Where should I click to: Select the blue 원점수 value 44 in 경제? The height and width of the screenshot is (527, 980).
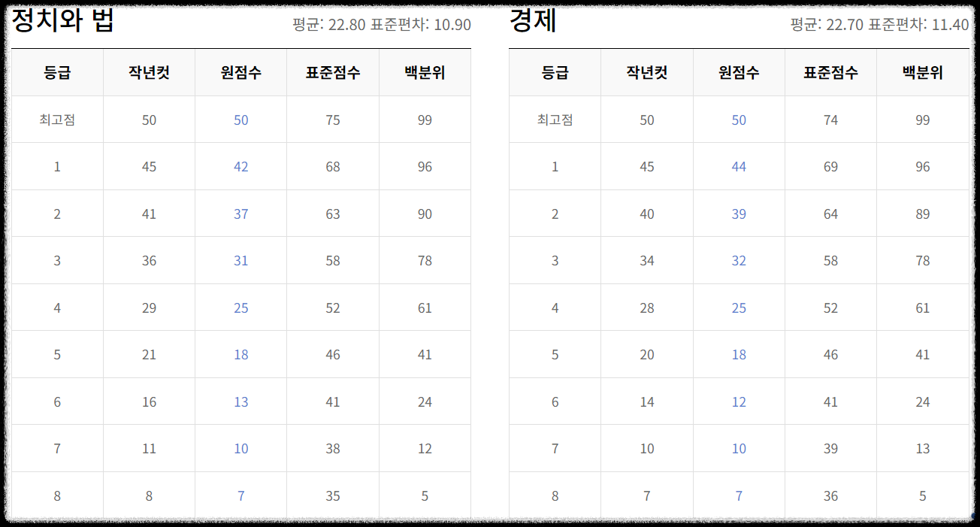tap(739, 166)
